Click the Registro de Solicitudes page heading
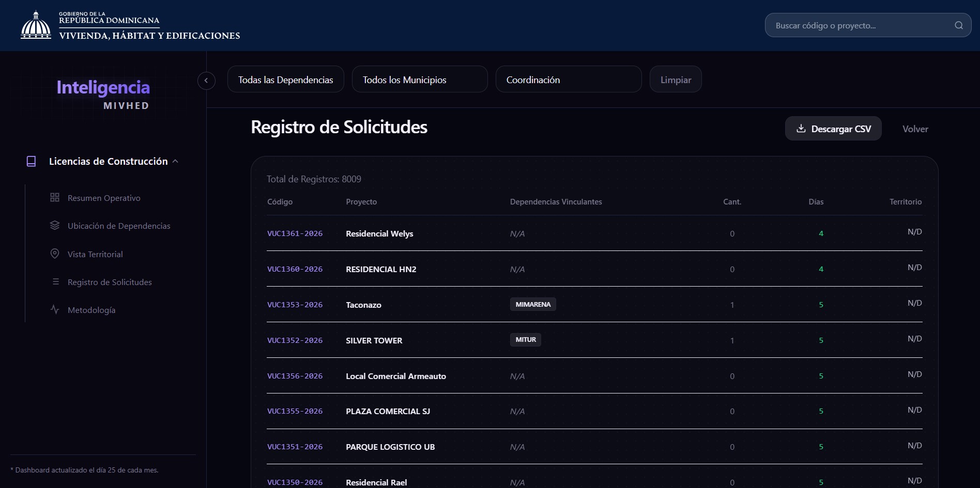The width and height of the screenshot is (980, 488). (x=339, y=127)
